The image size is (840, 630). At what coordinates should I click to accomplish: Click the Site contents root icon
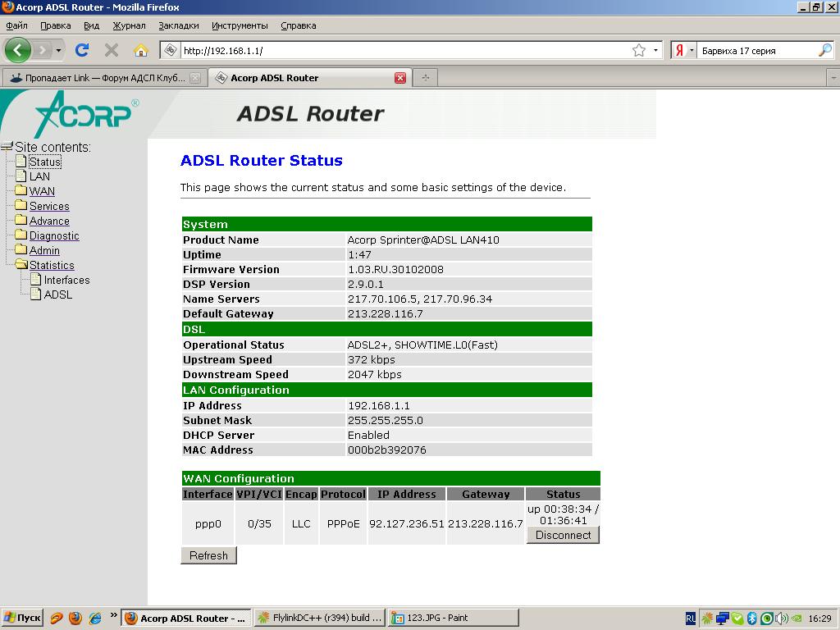(x=7, y=146)
